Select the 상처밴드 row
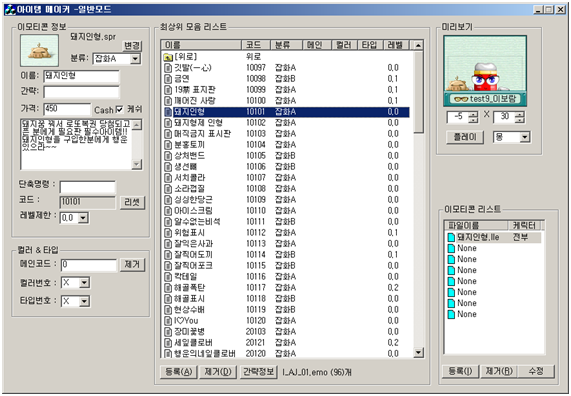The height and width of the screenshot is (396, 571). [x=287, y=156]
